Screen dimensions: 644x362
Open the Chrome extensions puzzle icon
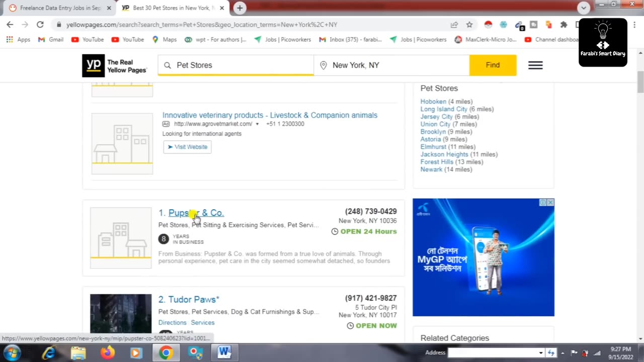(x=563, y=24)
